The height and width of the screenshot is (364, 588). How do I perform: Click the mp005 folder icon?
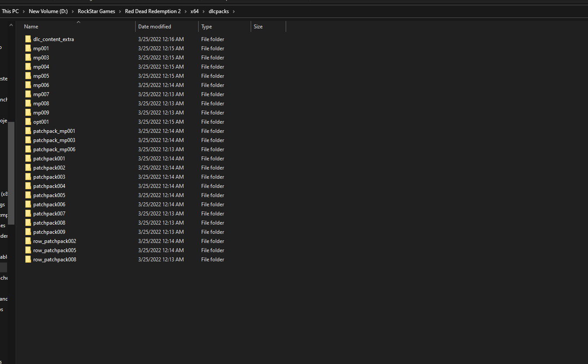[x=28, y=76]
